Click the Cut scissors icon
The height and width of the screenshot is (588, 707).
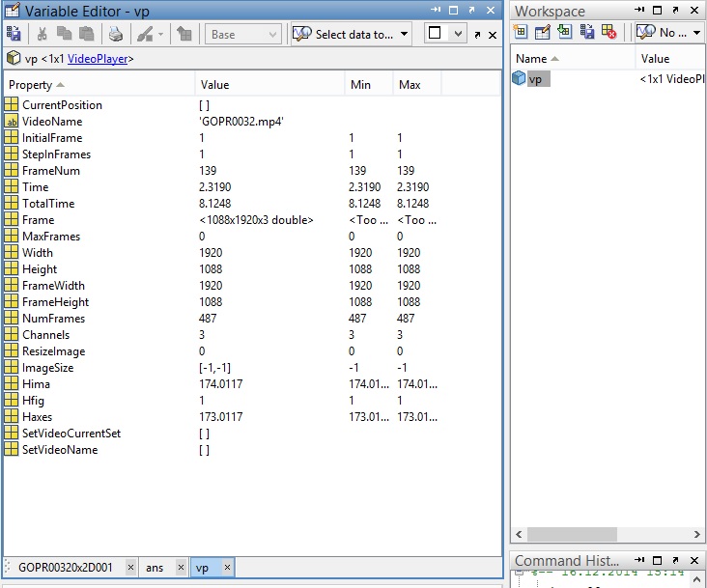[42, 35]
